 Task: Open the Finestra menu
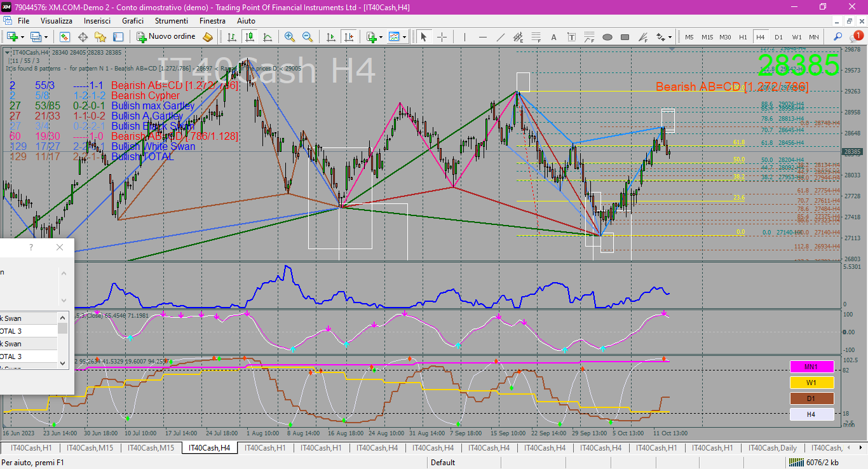(212, 20)
